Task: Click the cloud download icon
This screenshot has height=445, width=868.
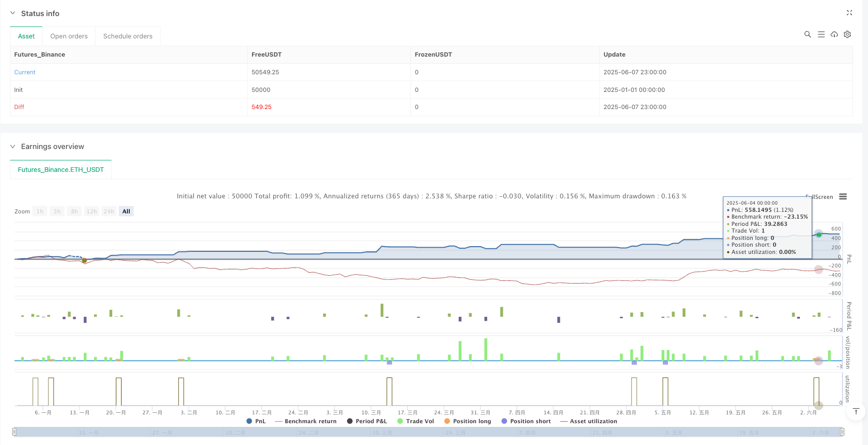Action: coord(834,34)
